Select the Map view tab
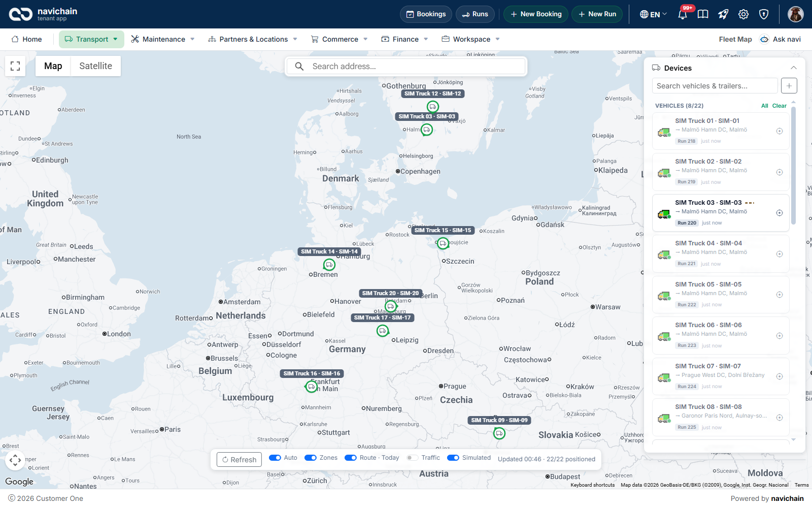This screenshot has width=812, height=508. coord(53,66)
